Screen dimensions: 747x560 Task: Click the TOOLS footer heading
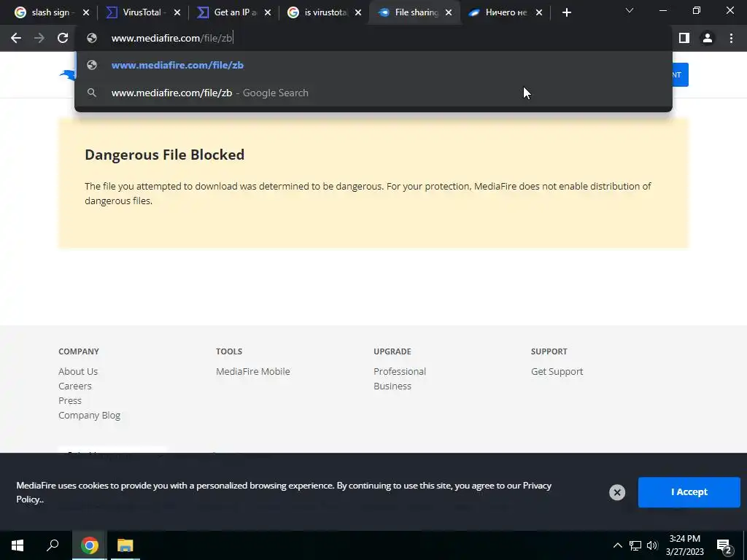[x=229, y=351]
